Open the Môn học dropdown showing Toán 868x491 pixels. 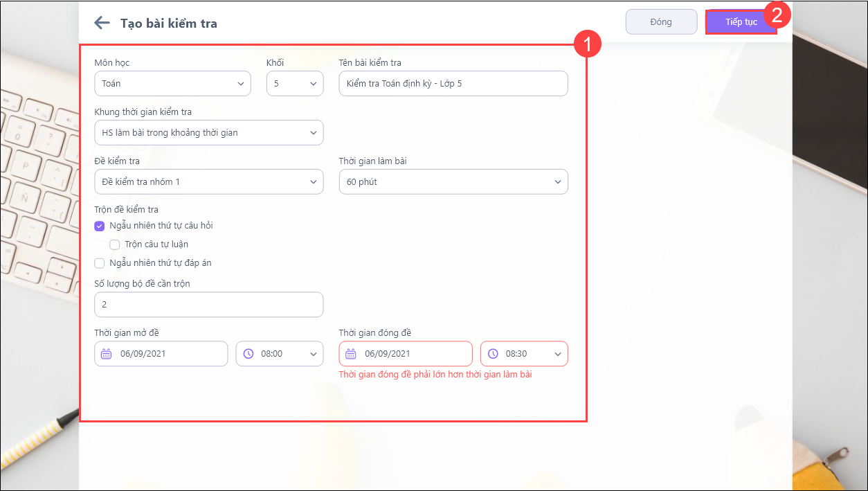pos(172,84)
